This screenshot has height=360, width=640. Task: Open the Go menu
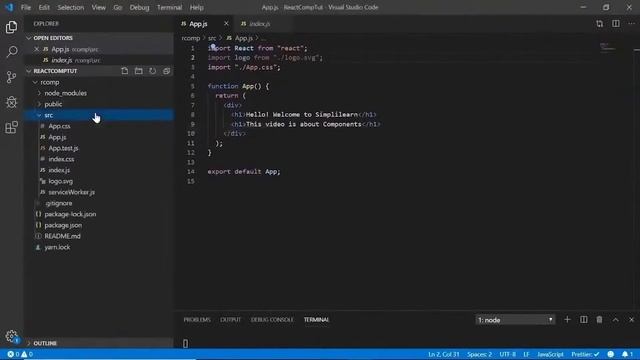(x=118, y=7)
